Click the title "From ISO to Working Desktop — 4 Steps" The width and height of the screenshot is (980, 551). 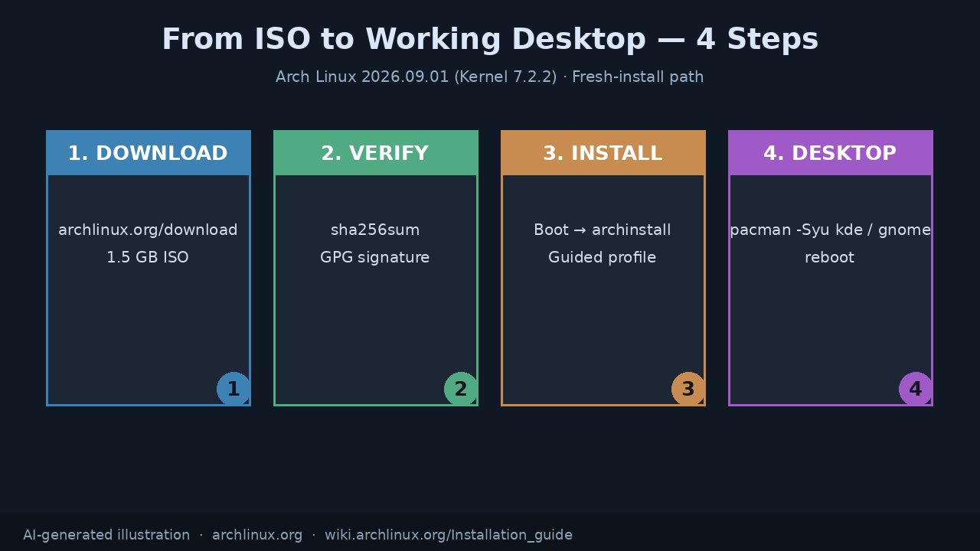[x=490, y=40]
